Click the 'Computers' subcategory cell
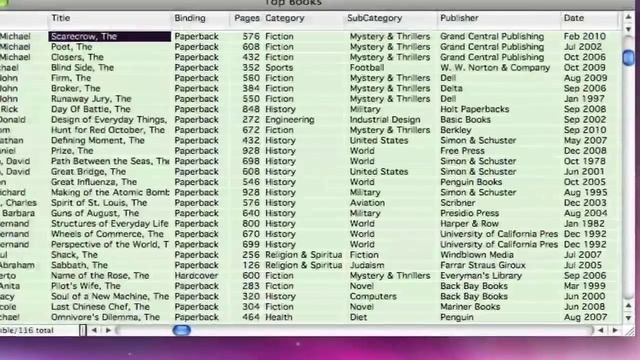640x360 pixels. click(373, 297)
